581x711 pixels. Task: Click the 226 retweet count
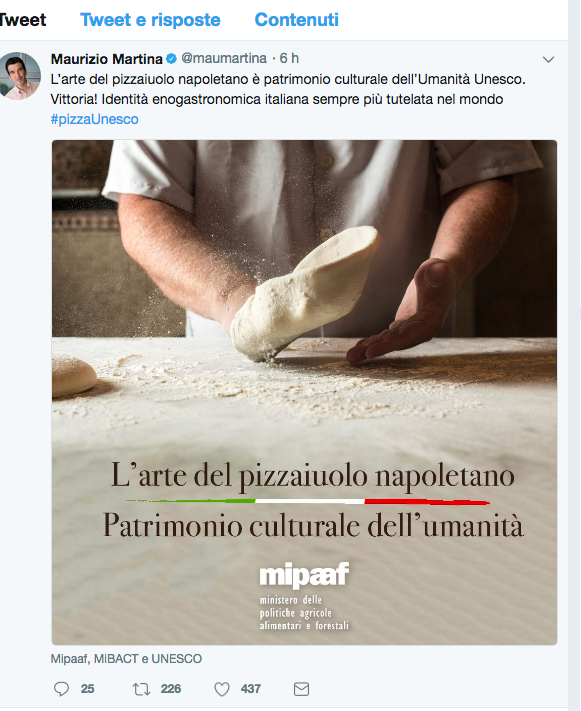pyautogui.click(x=171, y=689)
